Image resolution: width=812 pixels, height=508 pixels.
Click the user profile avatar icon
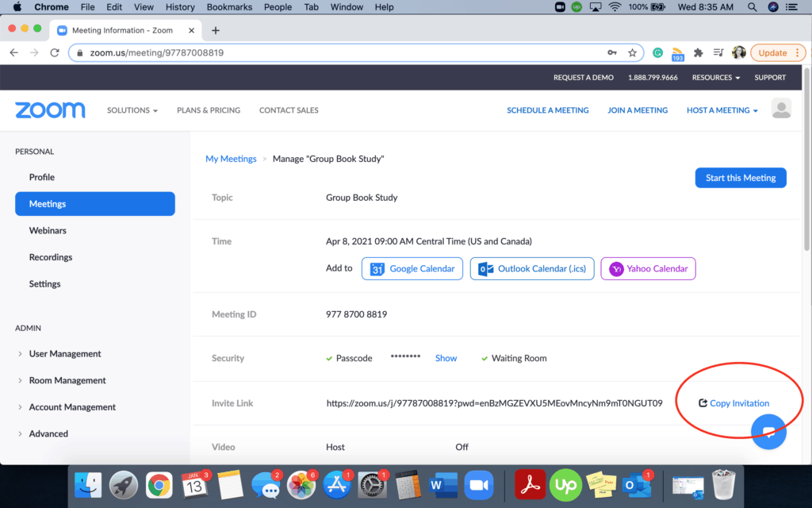pyautogui.click(x=781, y=110)
